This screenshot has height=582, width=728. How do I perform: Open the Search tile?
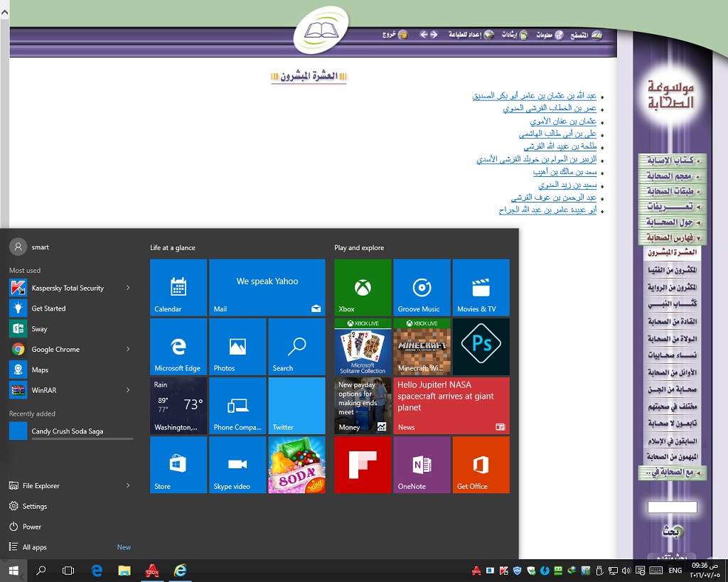point(296,347)
